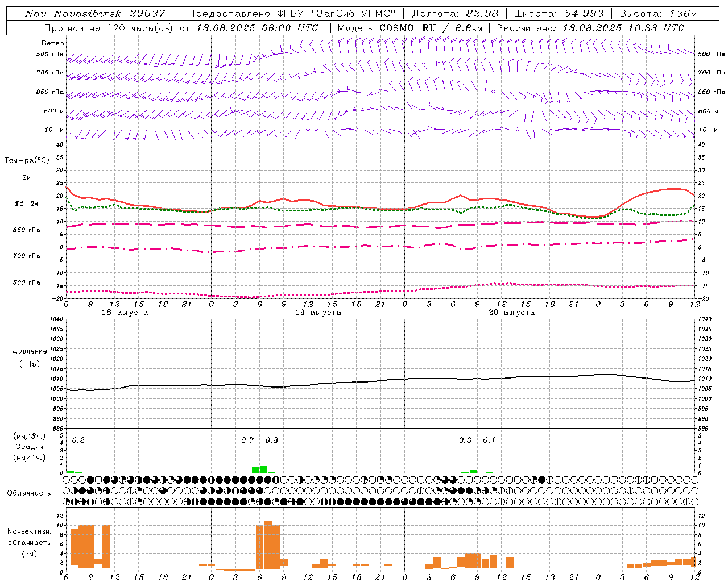Click the Тем-ра(°C) temperature axis label
Image resolution: width=728 pixels, height=582 pixels.
(27, 161)
